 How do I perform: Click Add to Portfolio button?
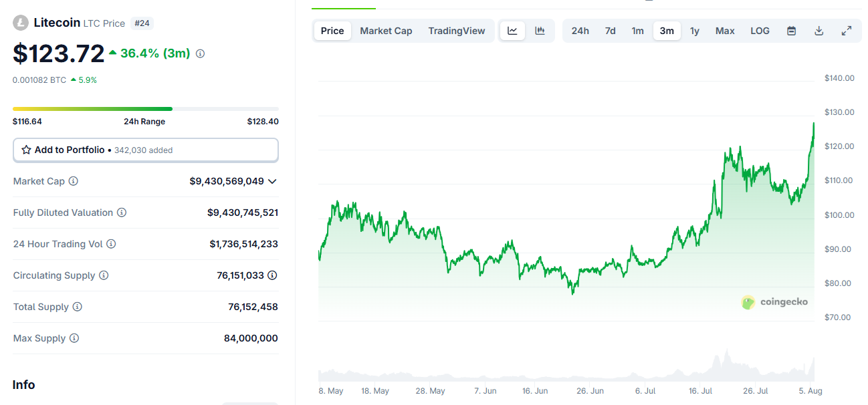(146, 150)
